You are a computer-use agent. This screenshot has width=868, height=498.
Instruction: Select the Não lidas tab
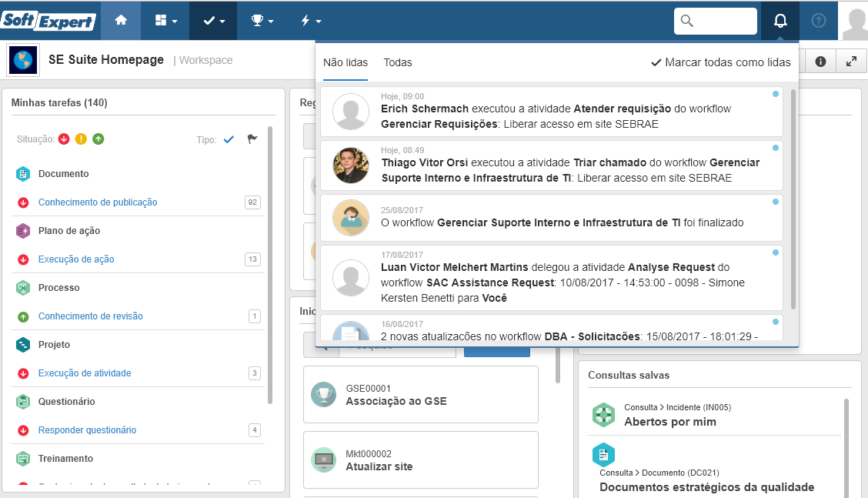pos(346,62)
